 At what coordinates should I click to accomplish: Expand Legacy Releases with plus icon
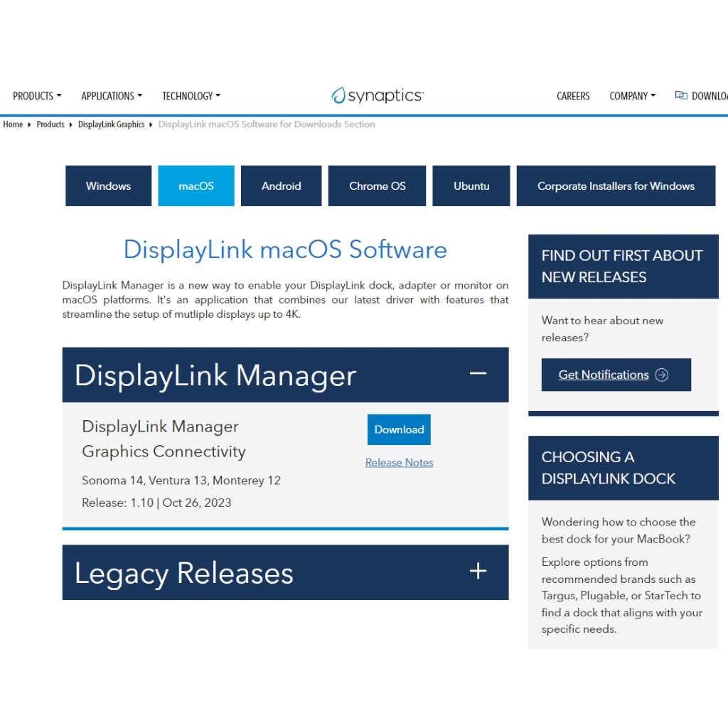[x=478, y=572]
